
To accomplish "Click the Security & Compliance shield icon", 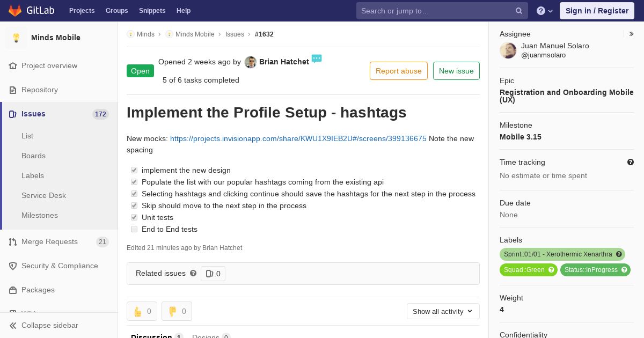I will click(x=13, y=266).
